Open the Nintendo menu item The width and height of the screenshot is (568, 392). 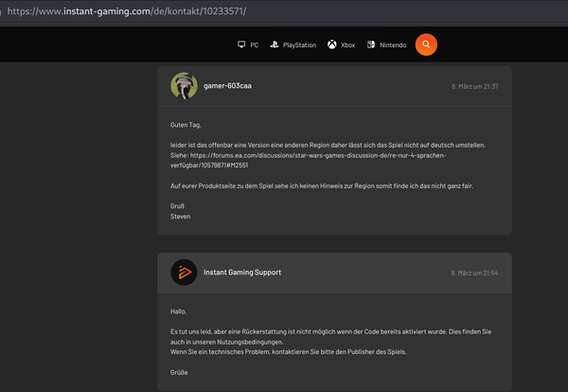[386, 45]
